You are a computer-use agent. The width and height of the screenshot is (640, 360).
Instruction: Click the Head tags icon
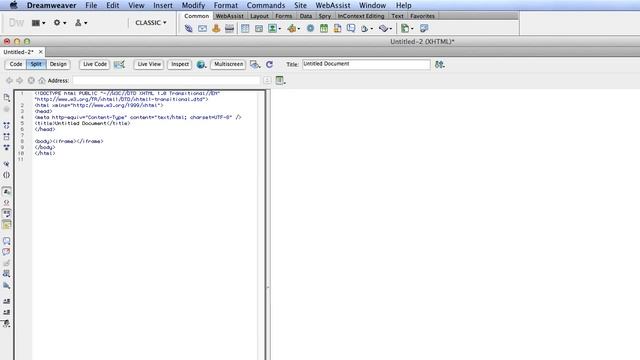click(x=366, y=29)
